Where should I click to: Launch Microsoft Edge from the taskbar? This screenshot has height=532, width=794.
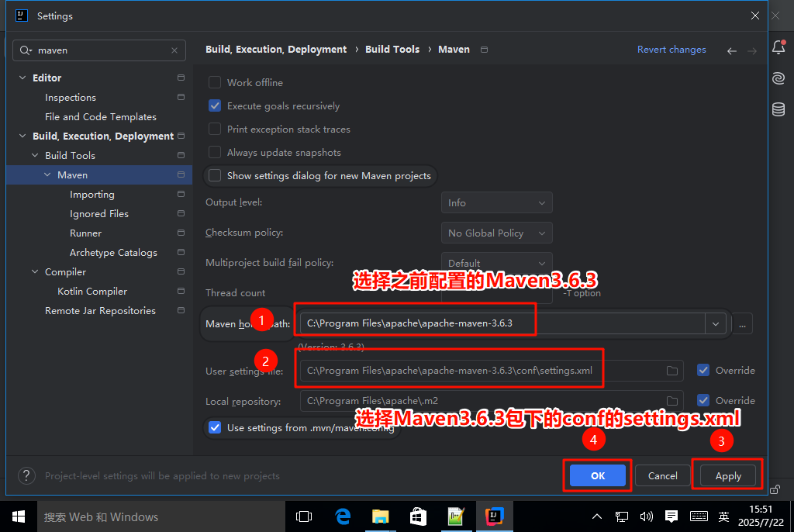pyautogui.click(x=343, y=516)
